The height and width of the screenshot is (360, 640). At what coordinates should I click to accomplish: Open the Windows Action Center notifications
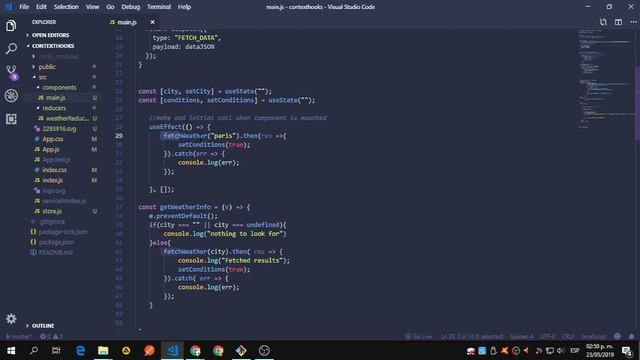coord(627,351)
